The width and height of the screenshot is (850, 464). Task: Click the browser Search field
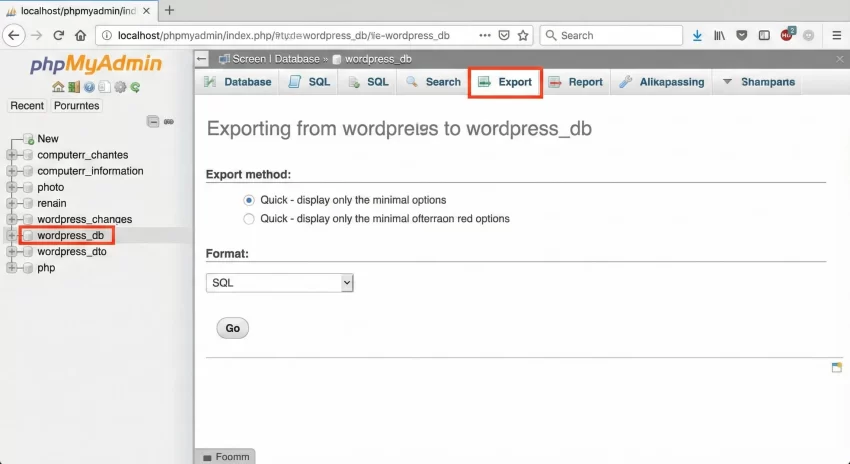pos(611,35)
